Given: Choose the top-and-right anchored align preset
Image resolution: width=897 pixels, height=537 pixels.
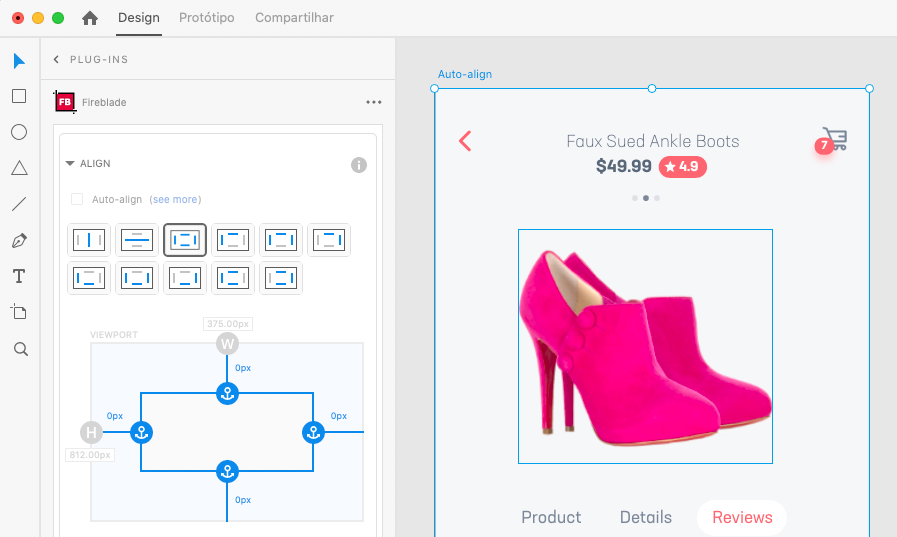Looking at the screenshot, I should (329, 240).
